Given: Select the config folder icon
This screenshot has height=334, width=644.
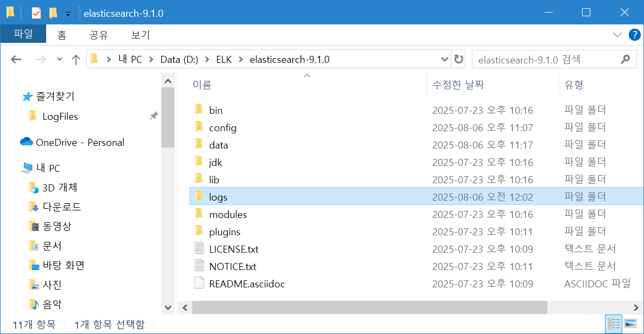Looking at the screenshot, I should coord(199,127).
